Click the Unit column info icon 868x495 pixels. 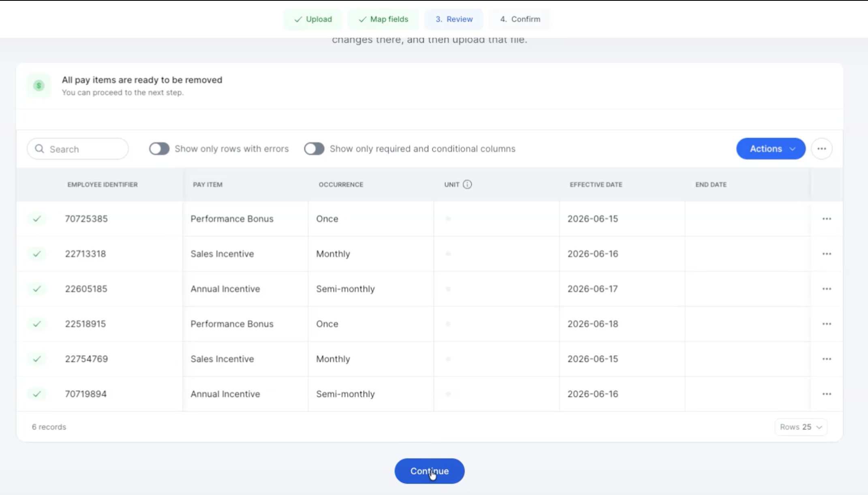[467, 185]
